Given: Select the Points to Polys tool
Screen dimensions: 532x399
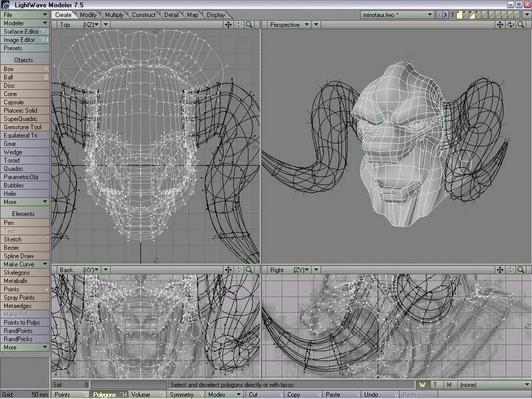Looking at the screenshot, I should coord(25,323).
